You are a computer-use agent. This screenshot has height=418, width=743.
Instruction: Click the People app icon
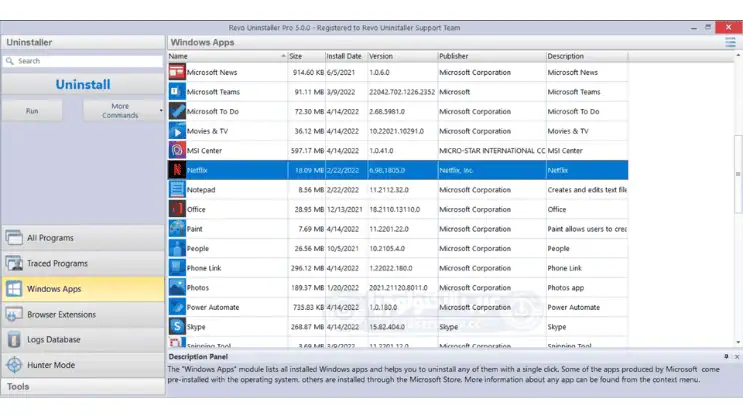point(177,248)
